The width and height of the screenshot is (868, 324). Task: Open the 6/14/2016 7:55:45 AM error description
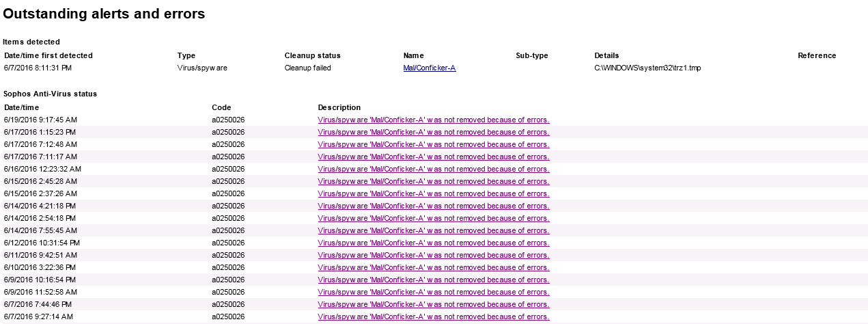tap(434, 230)
